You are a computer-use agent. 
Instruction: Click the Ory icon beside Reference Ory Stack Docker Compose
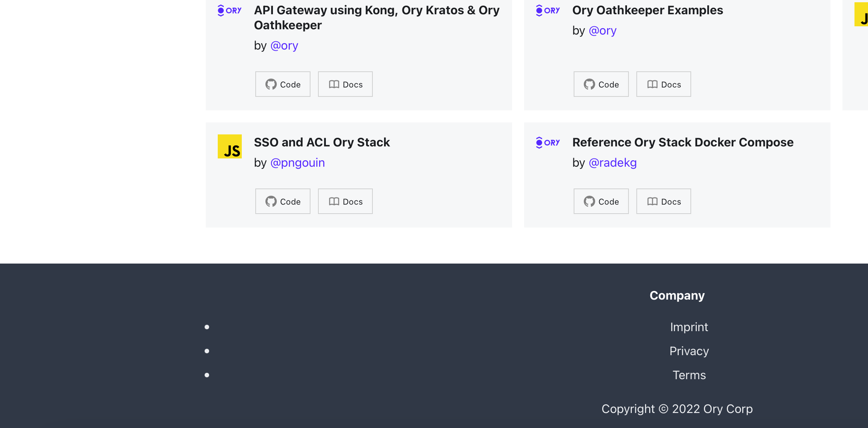(x=547, y=142)
